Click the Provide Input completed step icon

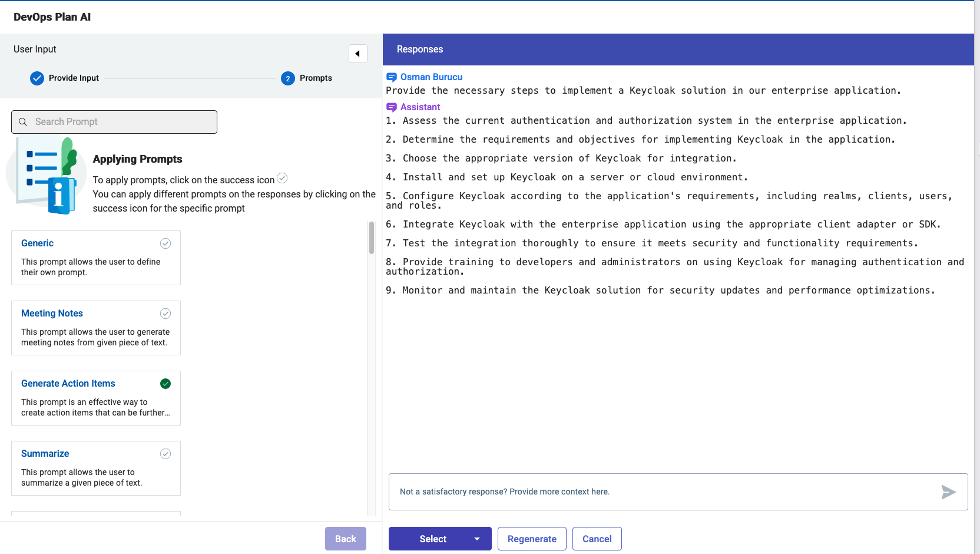click(37, 78)
